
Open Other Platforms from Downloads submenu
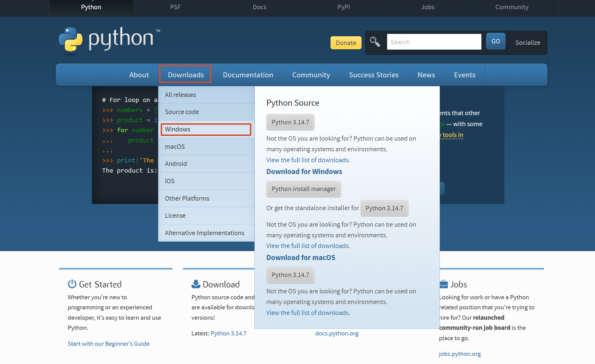206,198
